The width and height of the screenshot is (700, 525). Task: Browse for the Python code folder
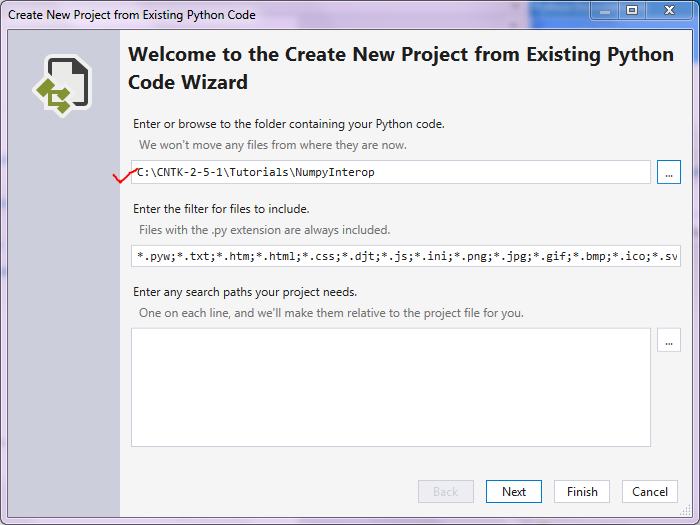(669, 172)
